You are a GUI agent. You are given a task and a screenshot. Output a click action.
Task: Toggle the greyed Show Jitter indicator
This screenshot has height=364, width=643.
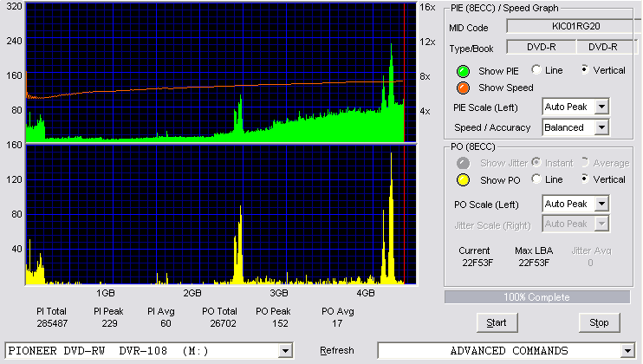point(463,163)
